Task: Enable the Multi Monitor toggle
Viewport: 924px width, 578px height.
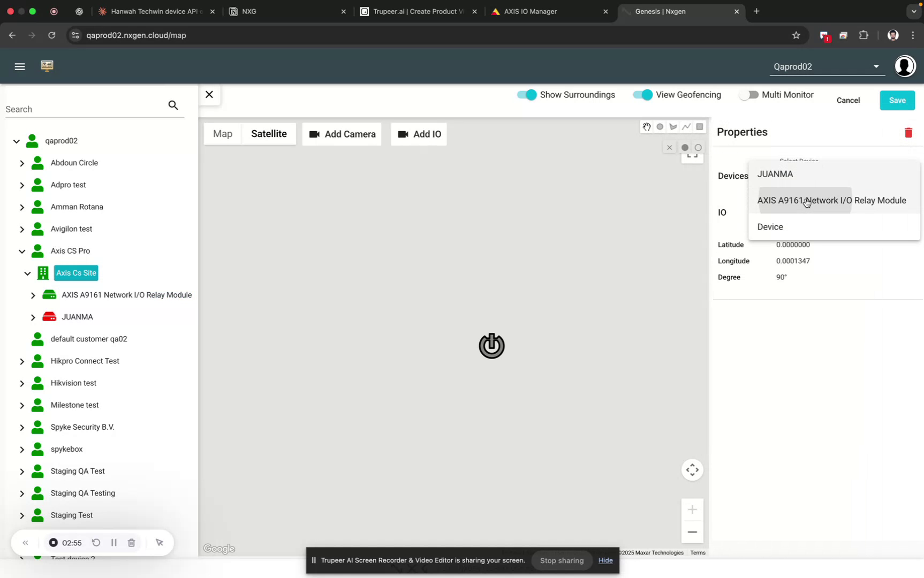Action: tap(749, 95)
